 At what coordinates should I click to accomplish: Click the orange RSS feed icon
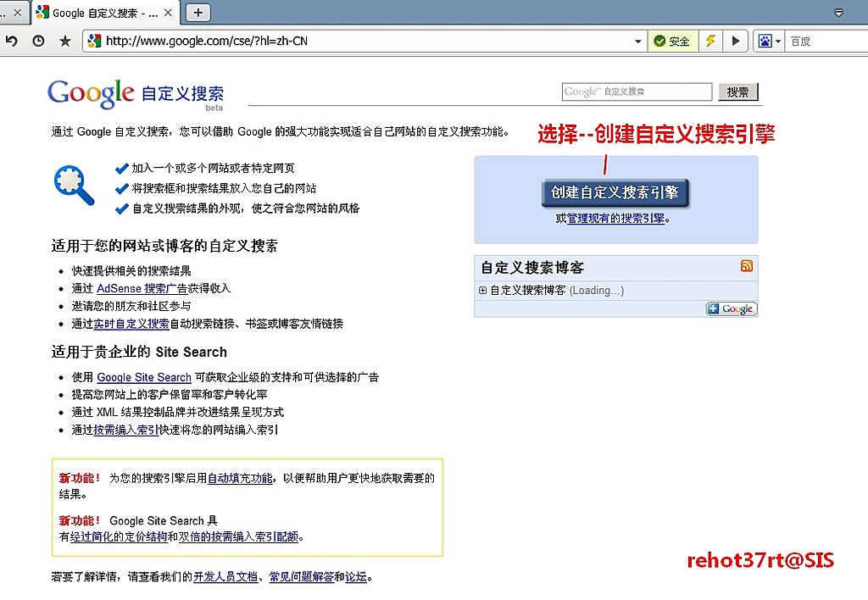746,266
